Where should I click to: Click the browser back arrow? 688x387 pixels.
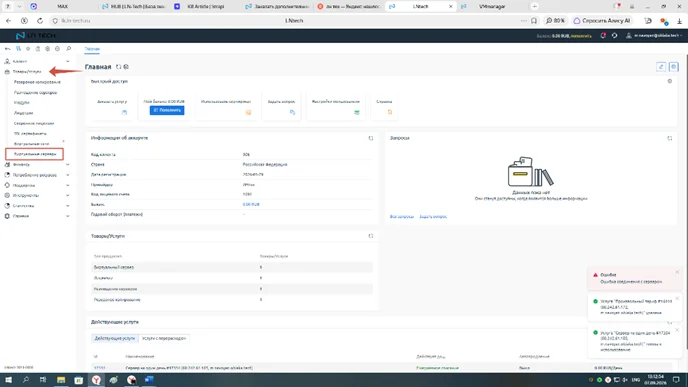[8, 21]
